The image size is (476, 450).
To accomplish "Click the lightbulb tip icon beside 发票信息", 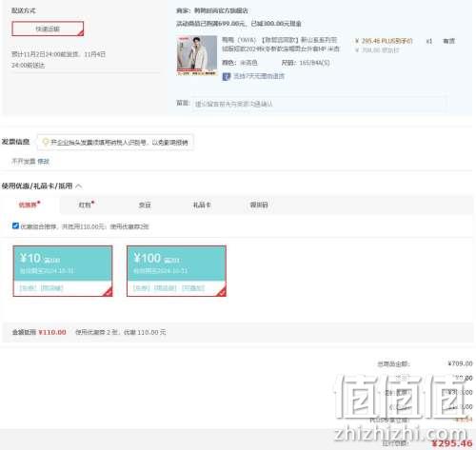I will (46, 143).
